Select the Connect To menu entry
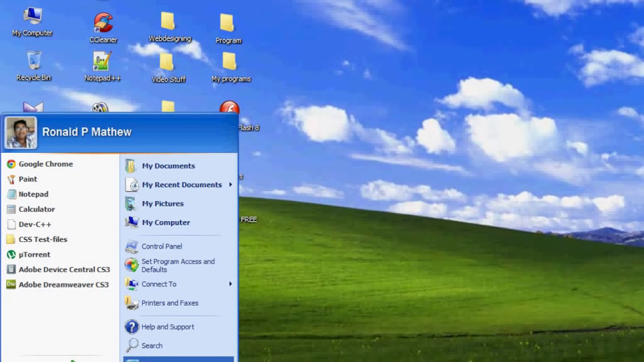The width and height of the screenshot is (644, 362). coord(179,284)
